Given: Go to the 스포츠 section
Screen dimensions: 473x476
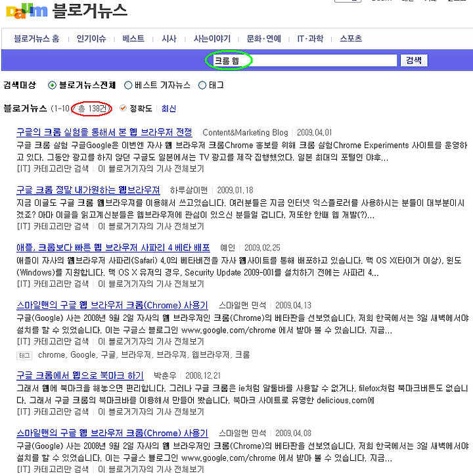Looking at the screenshot, I should point(351,39).
